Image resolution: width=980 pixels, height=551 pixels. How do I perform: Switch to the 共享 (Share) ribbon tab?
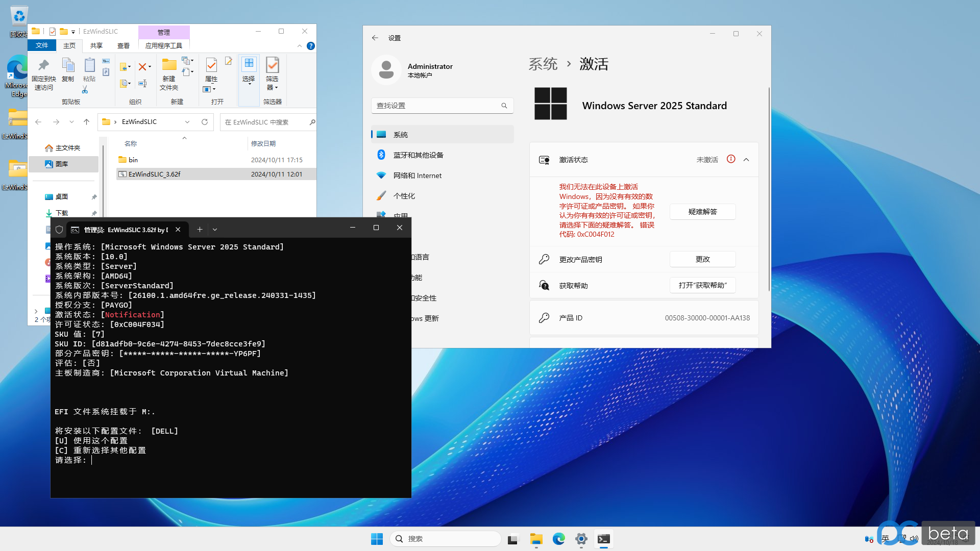96,46
